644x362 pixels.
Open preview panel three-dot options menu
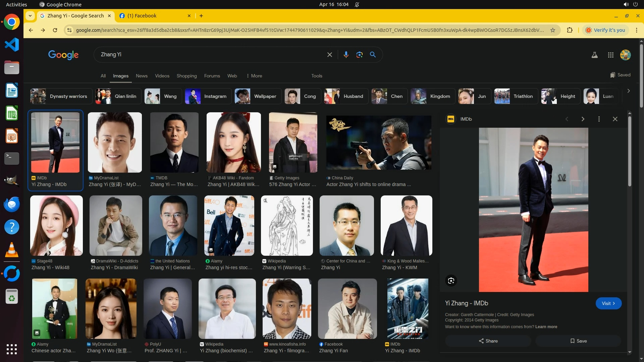pos(599,119)
